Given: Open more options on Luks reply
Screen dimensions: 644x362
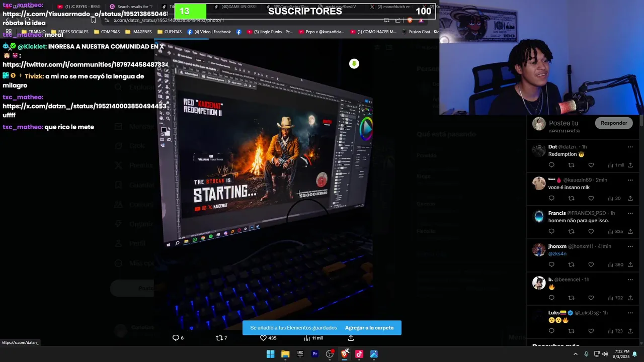Looking at the screenshot, I should (x=630, y=313).
